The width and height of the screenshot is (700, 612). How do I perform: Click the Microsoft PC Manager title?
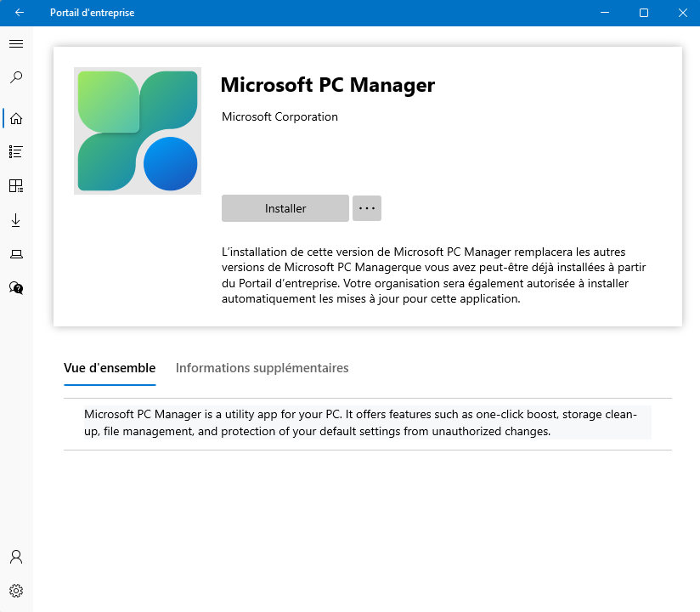pyautogui.click(x=328, y=85)
